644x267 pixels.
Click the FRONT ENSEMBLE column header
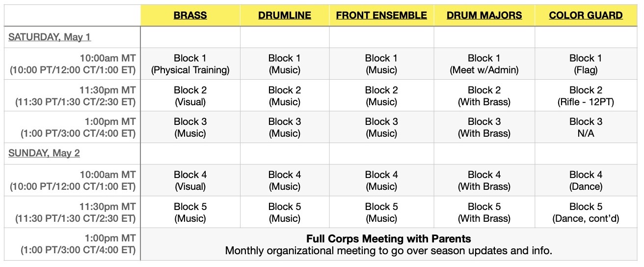(381, 15)
